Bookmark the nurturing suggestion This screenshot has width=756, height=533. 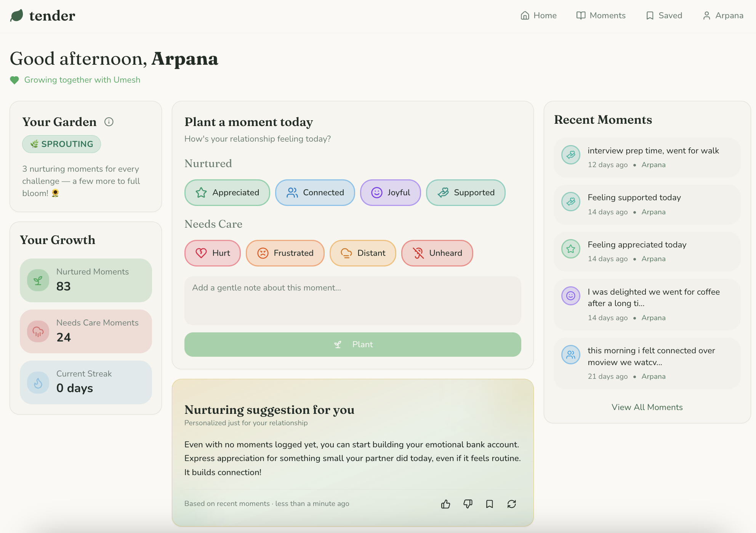[490, 504]
